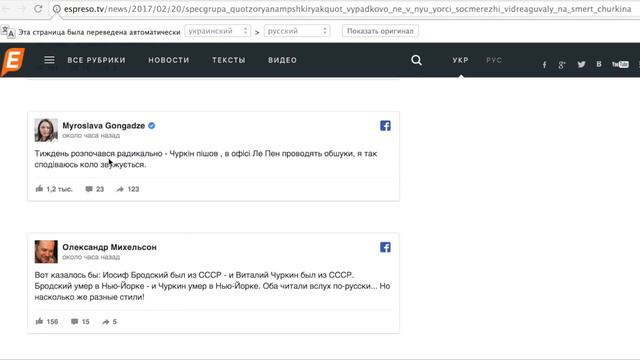Click post text starting Тиждень розпочався радикально
640x360 pixels.
(206, 159)
